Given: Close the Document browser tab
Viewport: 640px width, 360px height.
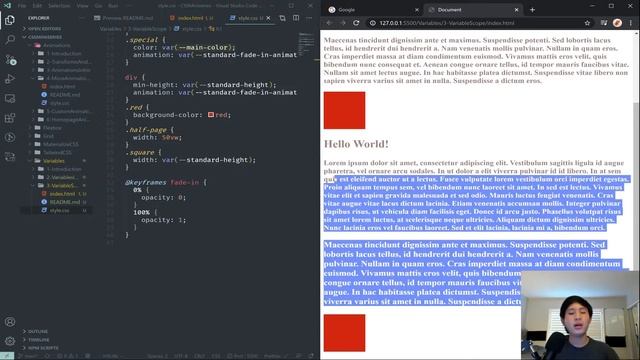Looking at the screenshot, I should (x=516, y=10).
